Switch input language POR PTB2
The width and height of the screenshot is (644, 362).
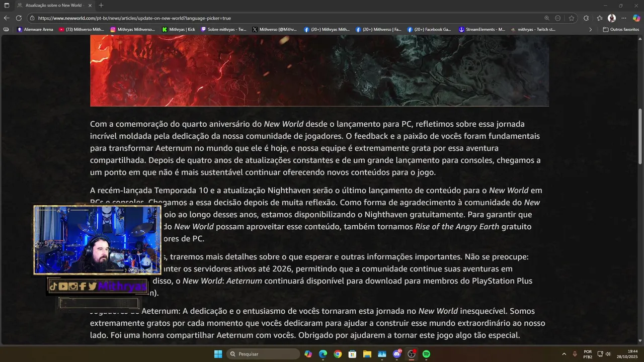(588, 354)
